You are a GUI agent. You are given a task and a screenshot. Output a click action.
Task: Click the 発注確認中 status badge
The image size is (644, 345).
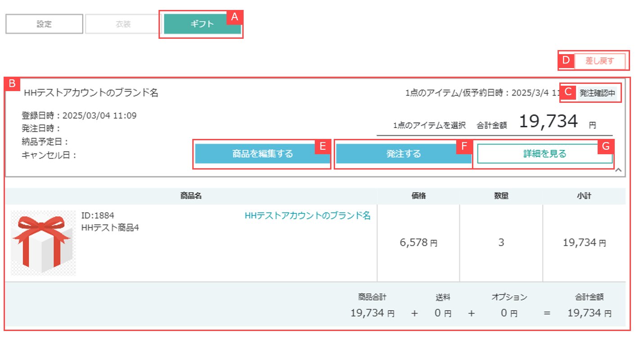coord(597,93)
